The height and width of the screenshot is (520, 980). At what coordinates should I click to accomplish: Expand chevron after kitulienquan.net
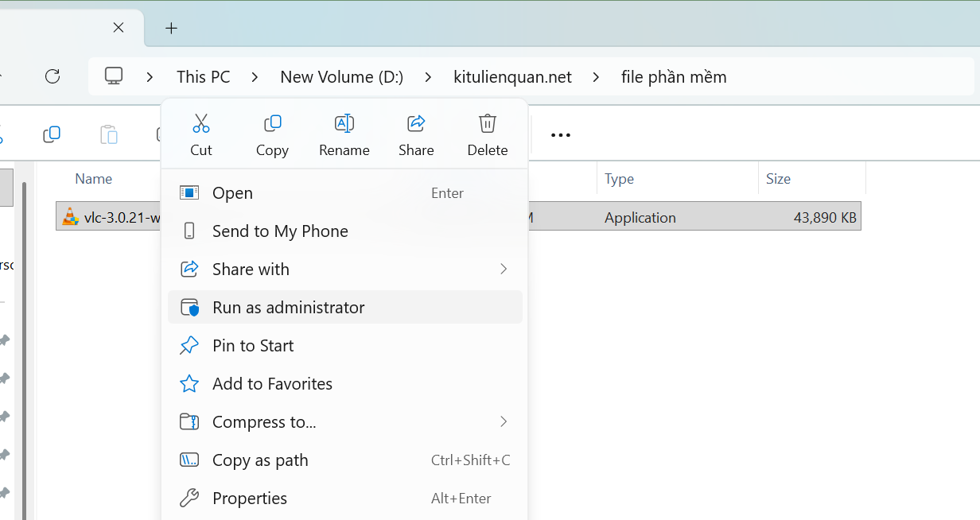click(x=597, y=77)
